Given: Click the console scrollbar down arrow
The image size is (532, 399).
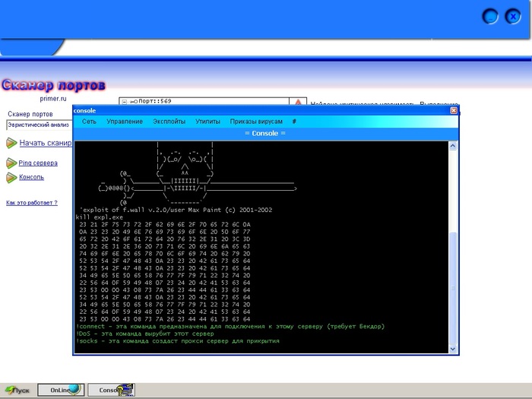Looking at the screenshot, I should coord(454,349).
